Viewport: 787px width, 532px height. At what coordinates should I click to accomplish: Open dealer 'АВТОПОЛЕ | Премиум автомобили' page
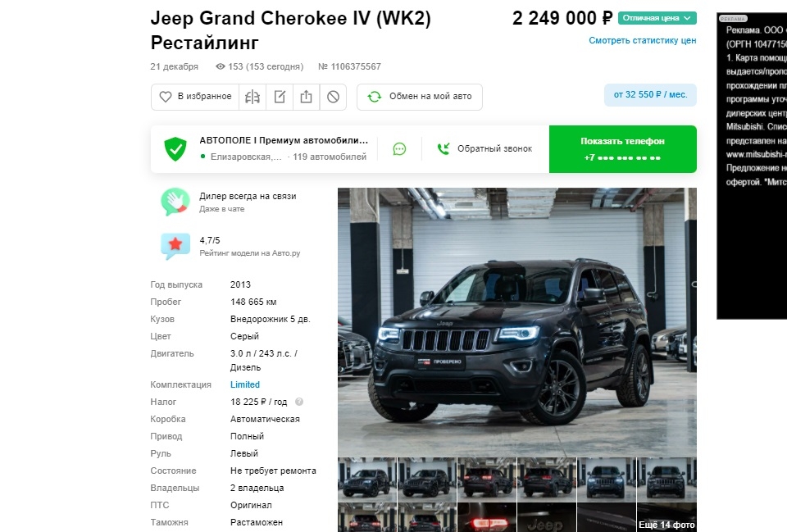point(284,140)
